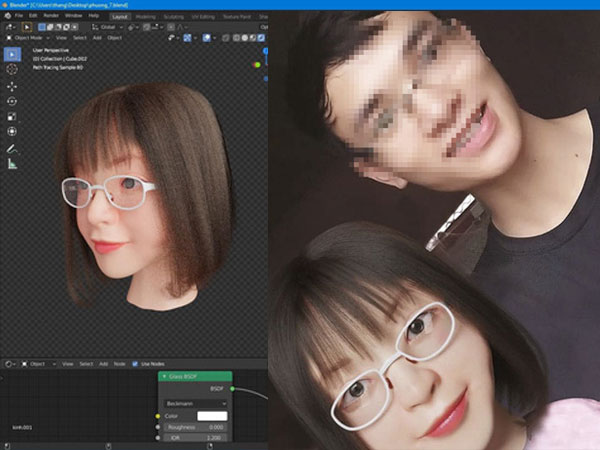Choose the Set new selection mode icon
Viewport: 600px width, 450px height.
pos(42,27)
